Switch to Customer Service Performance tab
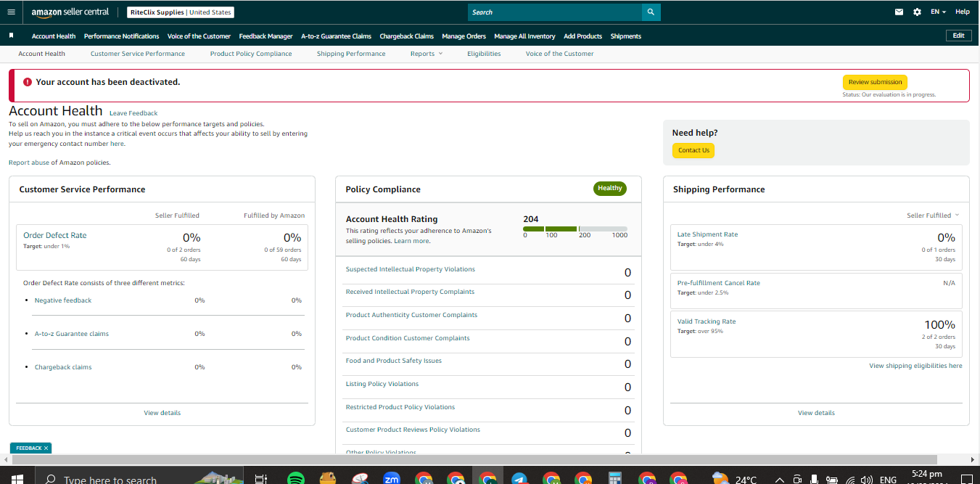The height and width of the screenshot is (484, 980). 138,54
